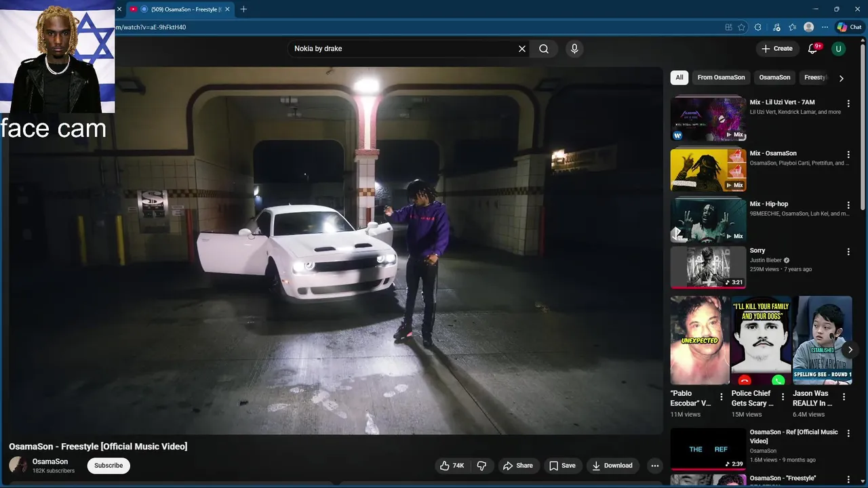Screen dimensions: 868x488
Task: Add this page to favorites star
Action: click(x=741, y=27)
